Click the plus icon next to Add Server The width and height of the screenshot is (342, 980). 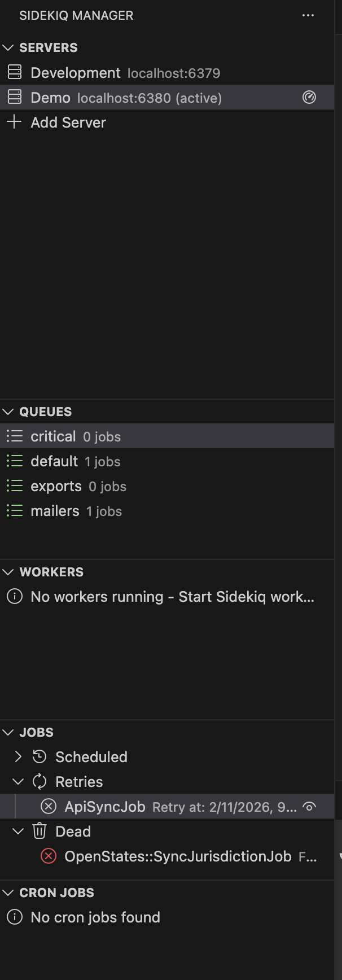point(14,122)
